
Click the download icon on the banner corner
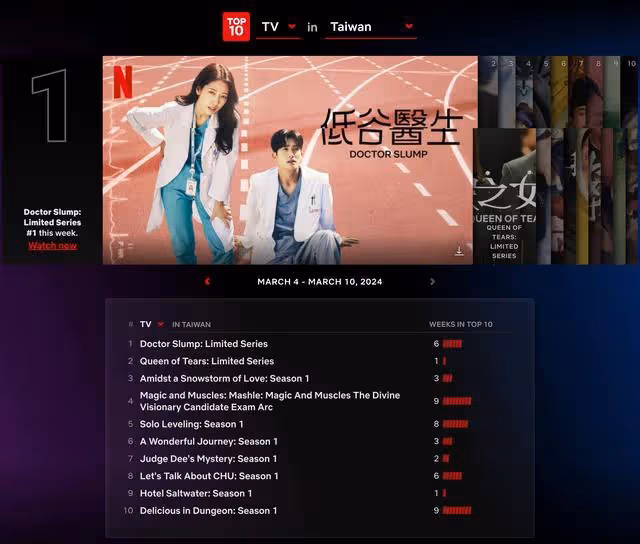point(459,249)
